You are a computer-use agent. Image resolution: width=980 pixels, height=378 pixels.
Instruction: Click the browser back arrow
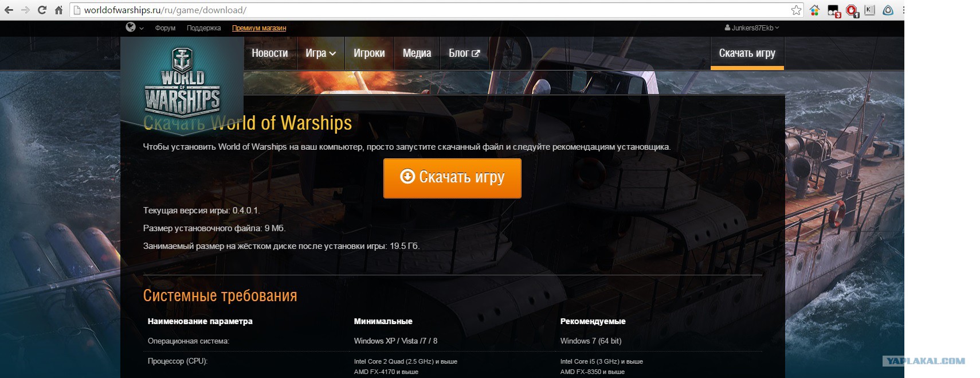point(9,10)
